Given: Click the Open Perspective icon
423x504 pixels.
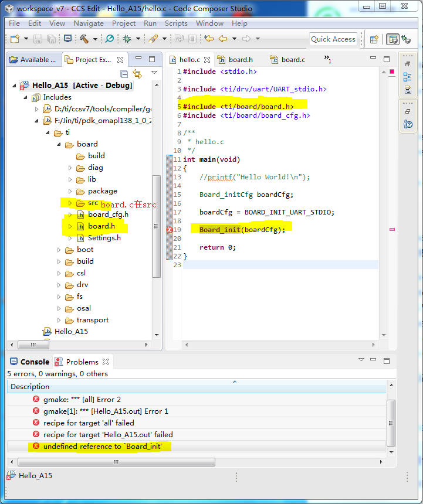Looking at the screenshot, I should pos(374,39).
